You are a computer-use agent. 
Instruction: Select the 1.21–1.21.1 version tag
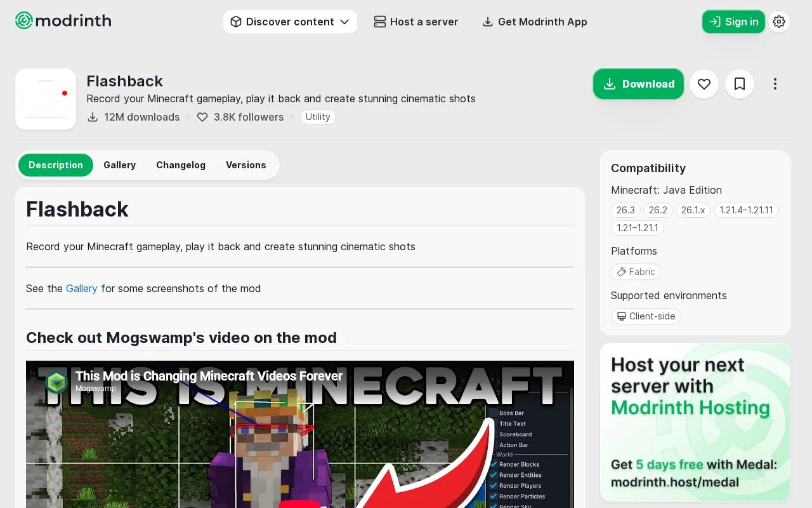pos(638,228)
